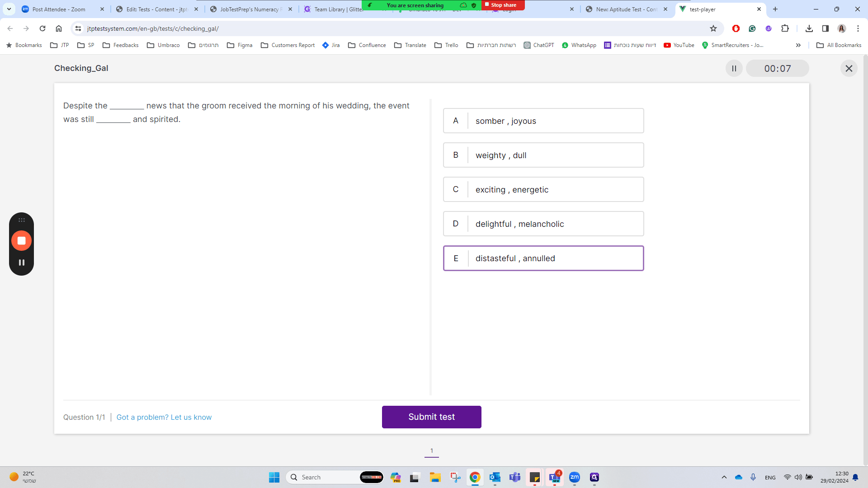This screenshot has width=868, height=488.
Task: Choose answer C exciting, energetic
Action: pyautogui.click(x=543, y=189)
